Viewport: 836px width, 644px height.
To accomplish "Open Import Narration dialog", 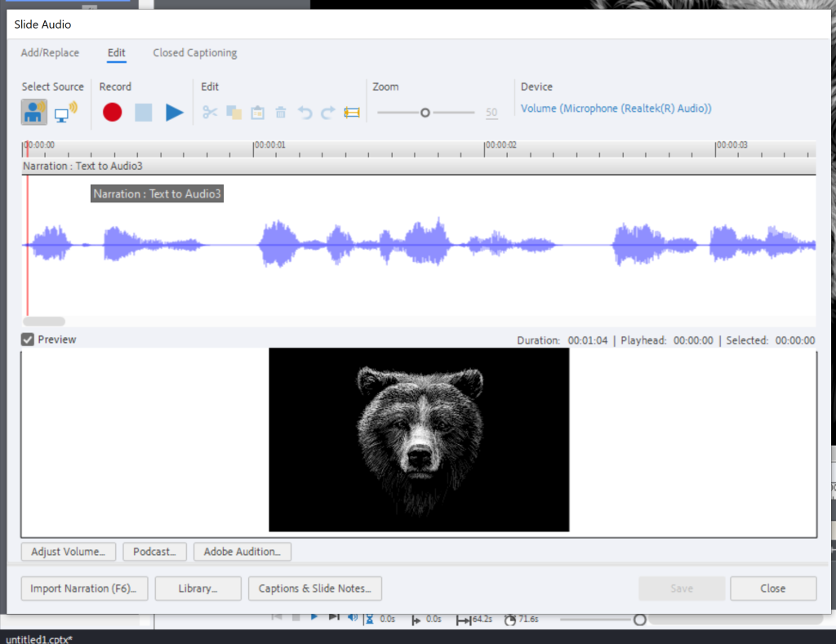I will [x=84, y=588].
